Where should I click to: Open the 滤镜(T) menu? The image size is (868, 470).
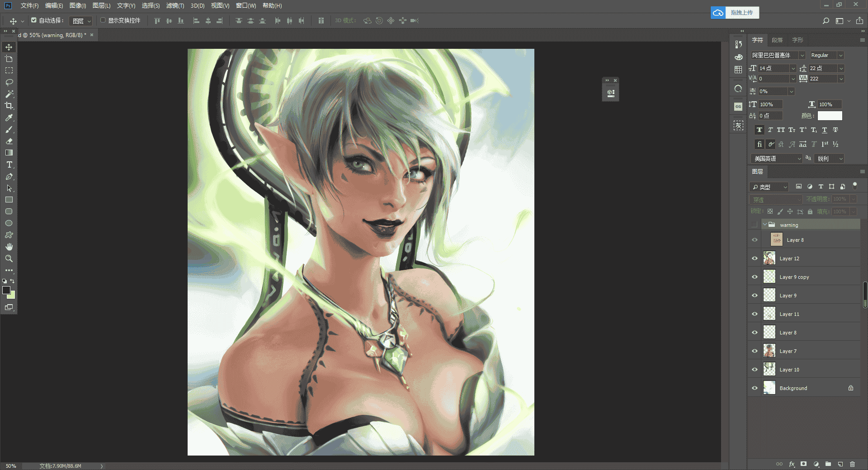point(175,5)
